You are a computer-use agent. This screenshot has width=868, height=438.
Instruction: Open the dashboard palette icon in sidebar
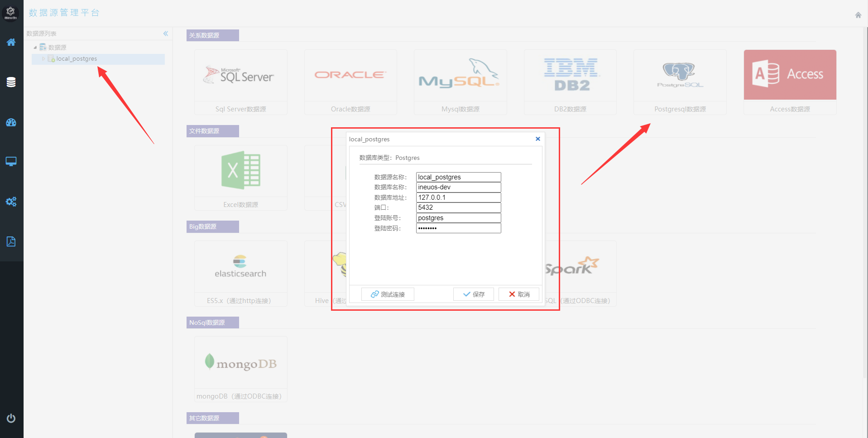point(11,122)
